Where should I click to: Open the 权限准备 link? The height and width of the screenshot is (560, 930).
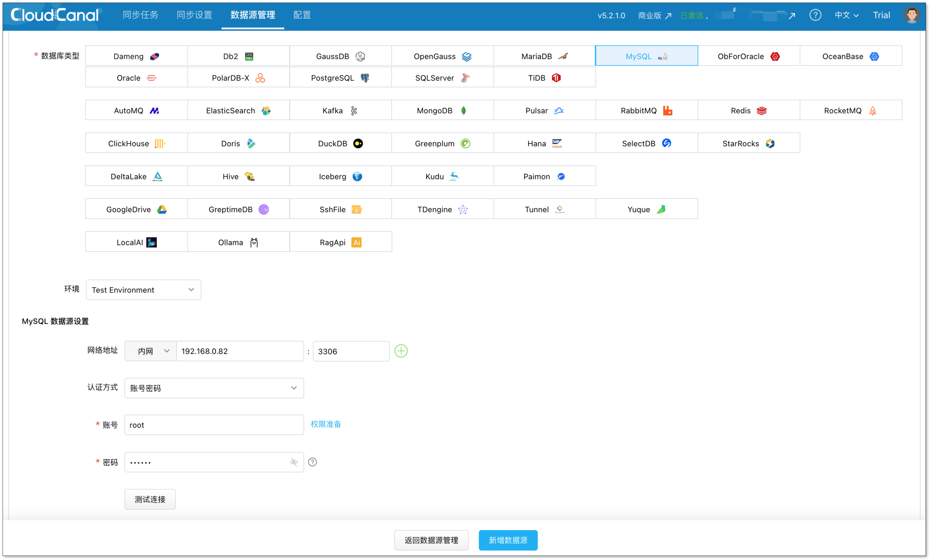tap(325, 424)
